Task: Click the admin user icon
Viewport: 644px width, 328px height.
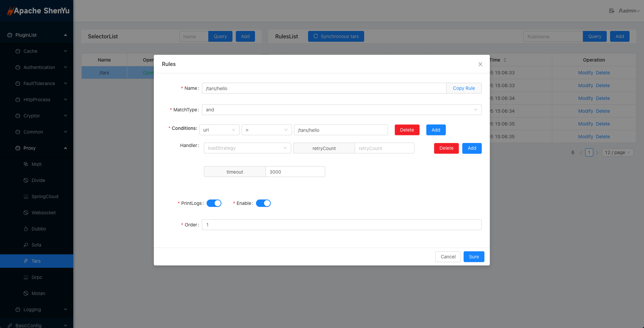Action: 621,11
